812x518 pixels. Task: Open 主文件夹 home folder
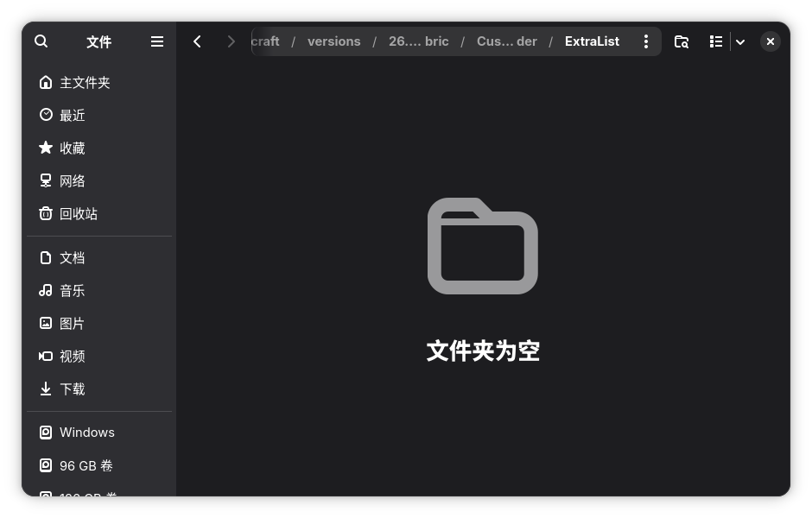tap(99, 82)
